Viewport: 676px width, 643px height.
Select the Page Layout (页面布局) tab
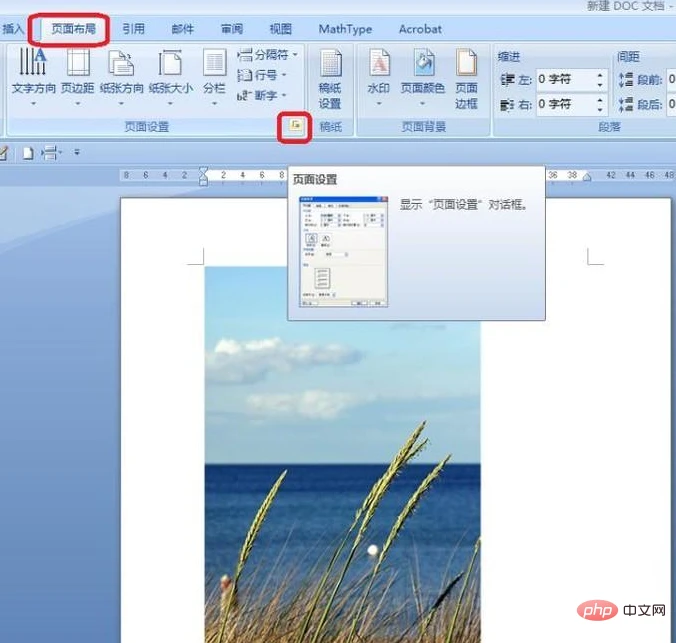tap(73, 29)
